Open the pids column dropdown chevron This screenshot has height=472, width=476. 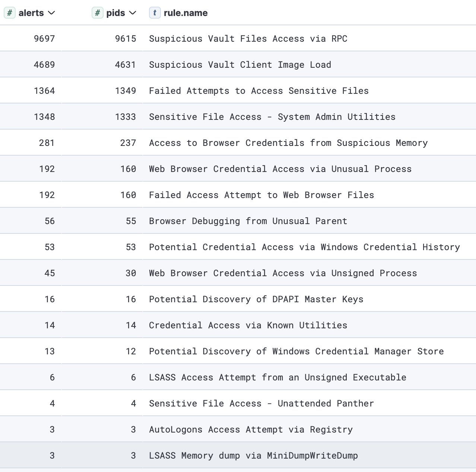(133, 13)
